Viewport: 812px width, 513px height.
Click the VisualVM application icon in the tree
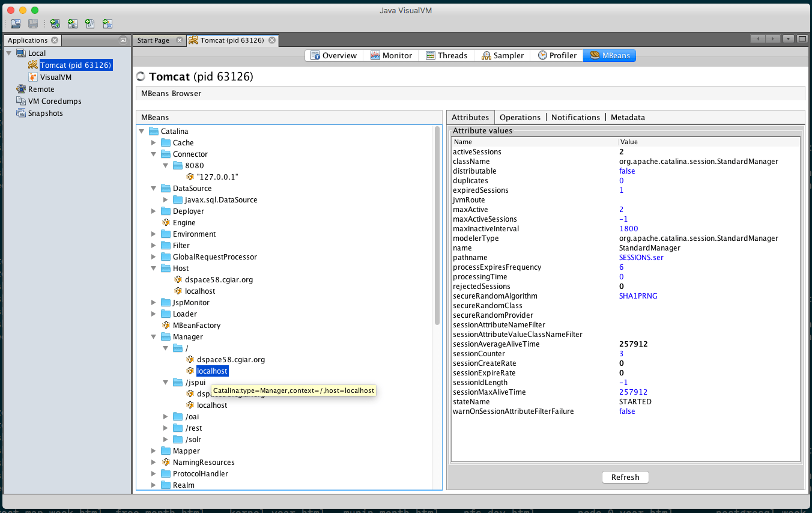click(x=33, y=77)
